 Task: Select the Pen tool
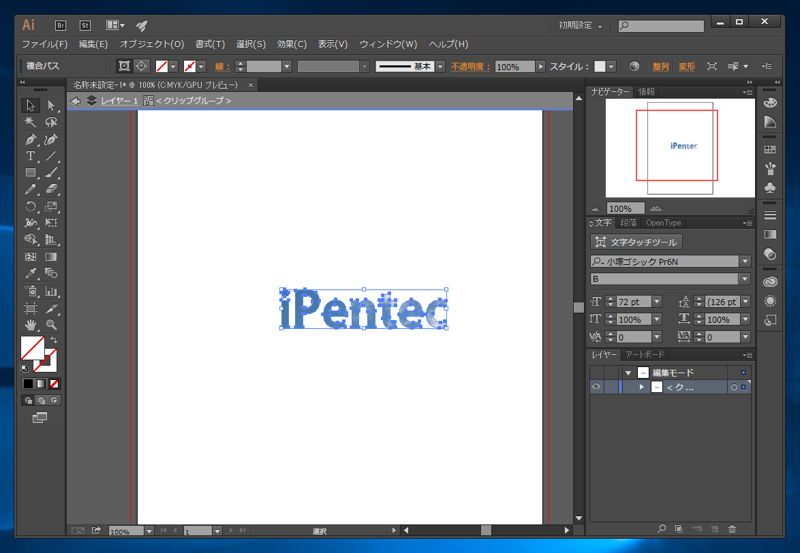[30, 139]
